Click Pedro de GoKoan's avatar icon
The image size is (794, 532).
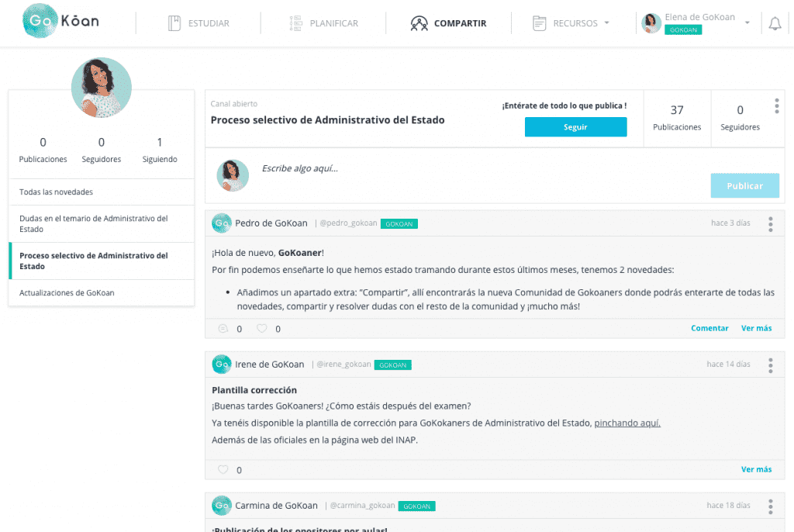click(221, 223)
